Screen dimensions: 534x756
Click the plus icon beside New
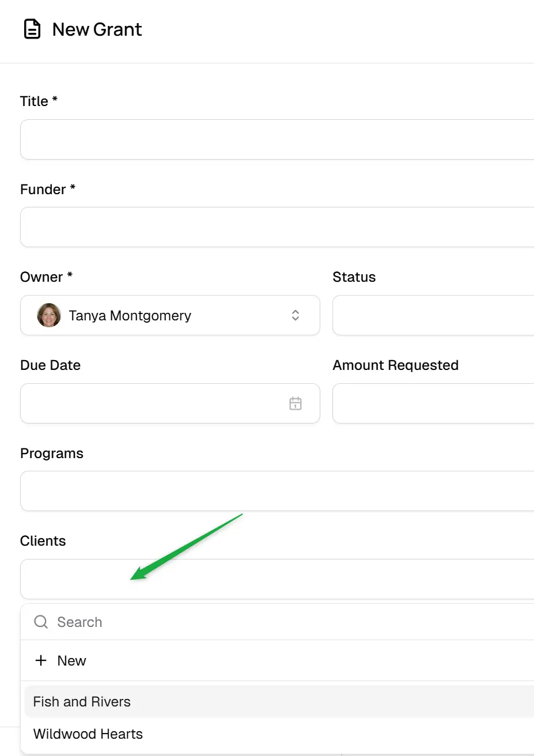tap(41, 660)
